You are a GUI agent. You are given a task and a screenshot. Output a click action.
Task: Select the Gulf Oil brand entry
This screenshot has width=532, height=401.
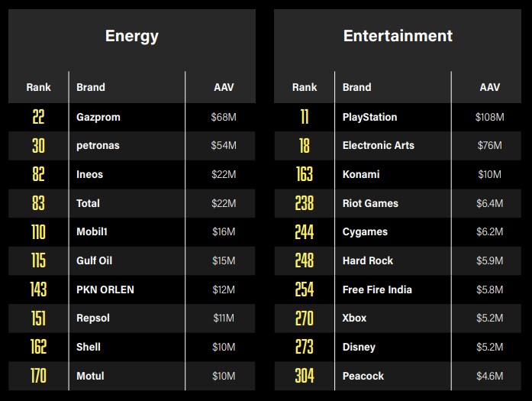[95, 260]
